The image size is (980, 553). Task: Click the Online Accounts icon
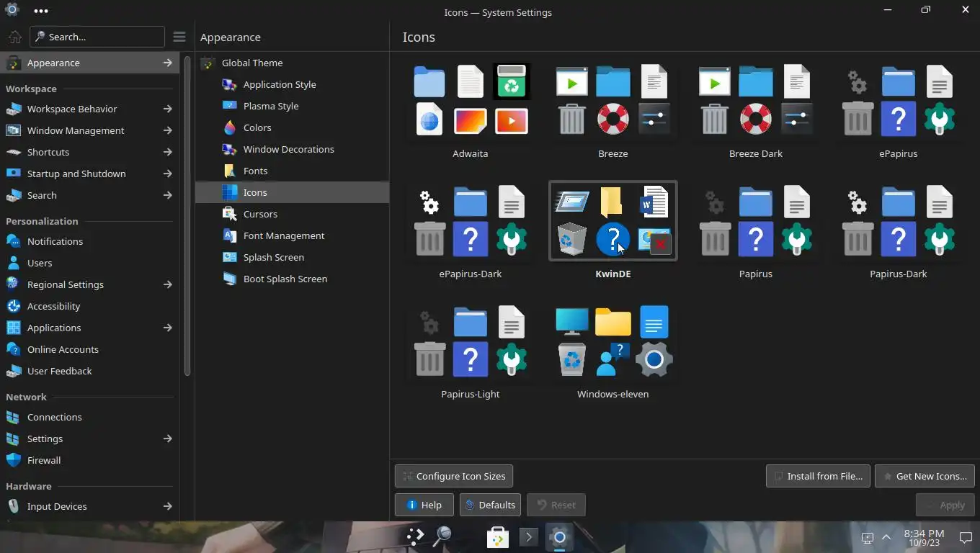pyautogui.click(x=14, y=349)
